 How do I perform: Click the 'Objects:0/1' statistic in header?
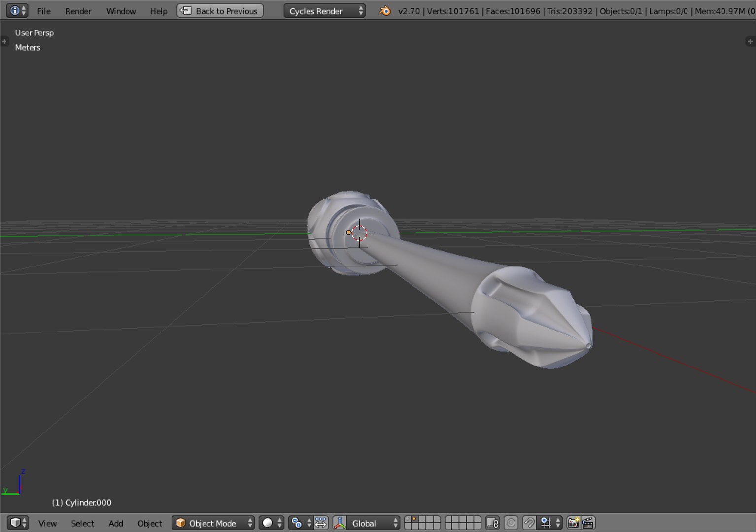[621, 11]
